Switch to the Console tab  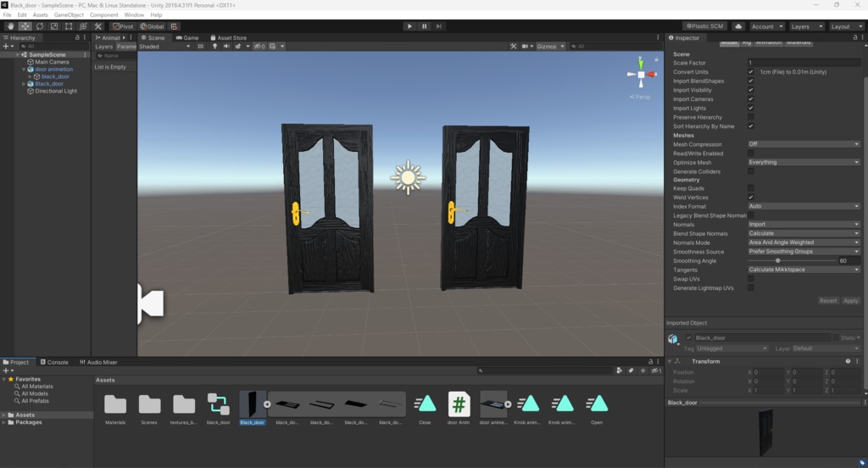pyautogui.click(x=54, y=362)
